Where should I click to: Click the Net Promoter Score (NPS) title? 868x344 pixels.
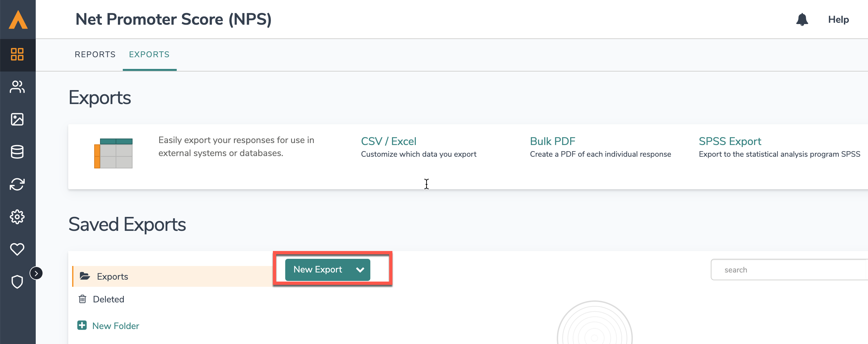[x=173, y=19]
